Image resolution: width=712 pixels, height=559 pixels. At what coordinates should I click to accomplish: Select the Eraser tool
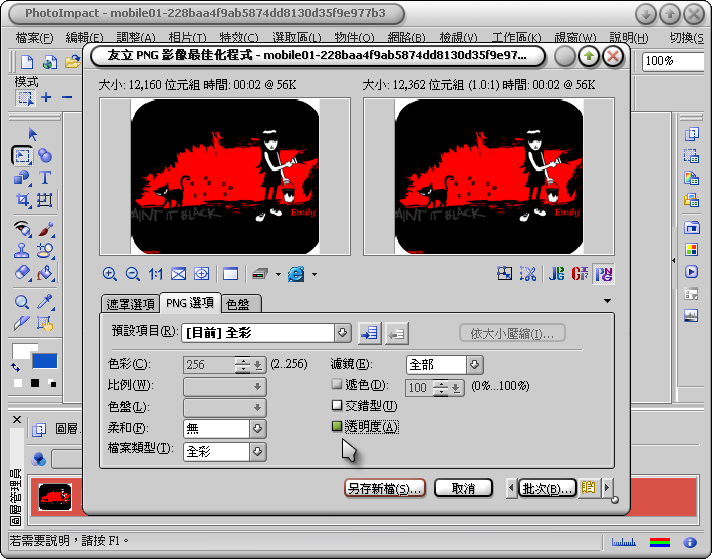tap(22, 272)
